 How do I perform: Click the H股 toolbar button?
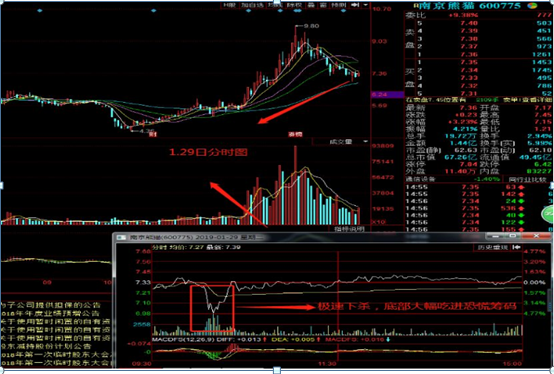230,5
